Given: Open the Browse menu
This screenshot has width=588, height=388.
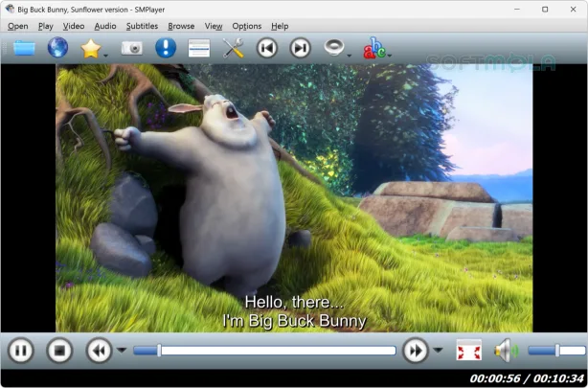Looking at the screenshot, I should pos(181,26).
